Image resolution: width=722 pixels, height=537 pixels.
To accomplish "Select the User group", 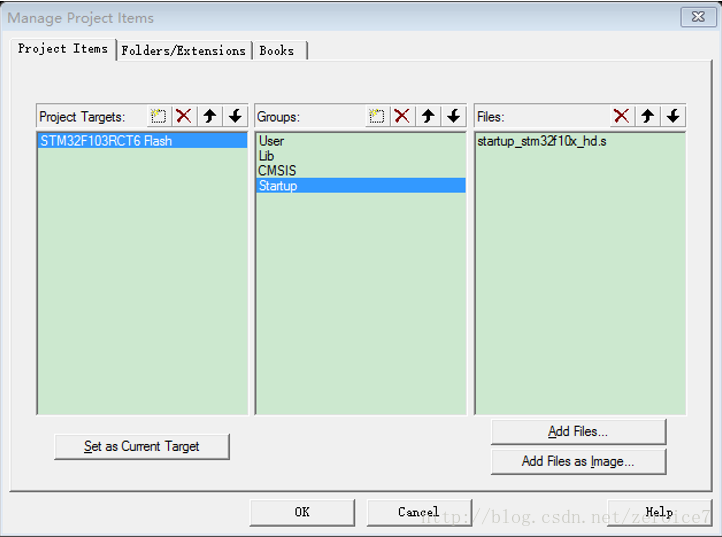I will [x=361, y=141].
